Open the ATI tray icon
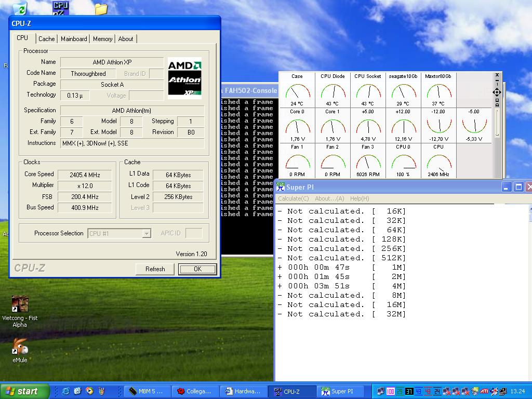Viewport: 532px width, 399px height. [484, 391]
